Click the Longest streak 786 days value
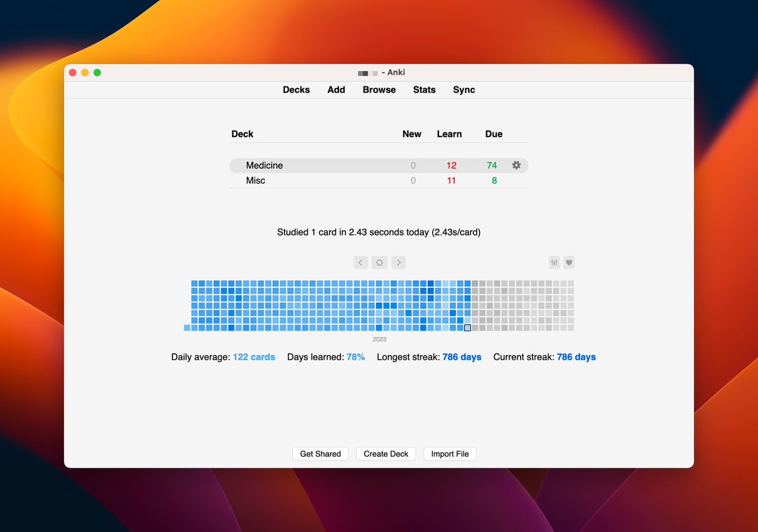 pos(462,357)
